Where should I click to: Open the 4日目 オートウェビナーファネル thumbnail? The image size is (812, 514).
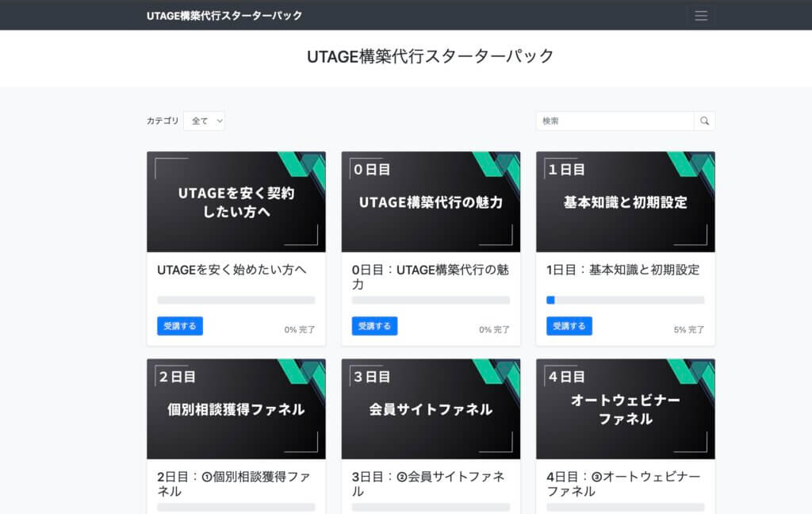(625, 409)
